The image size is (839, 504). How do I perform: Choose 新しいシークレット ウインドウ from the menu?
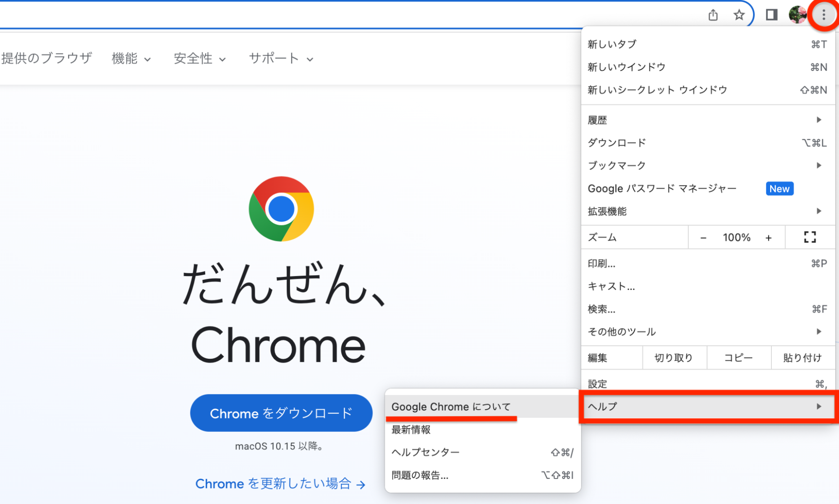click(657, 90)
